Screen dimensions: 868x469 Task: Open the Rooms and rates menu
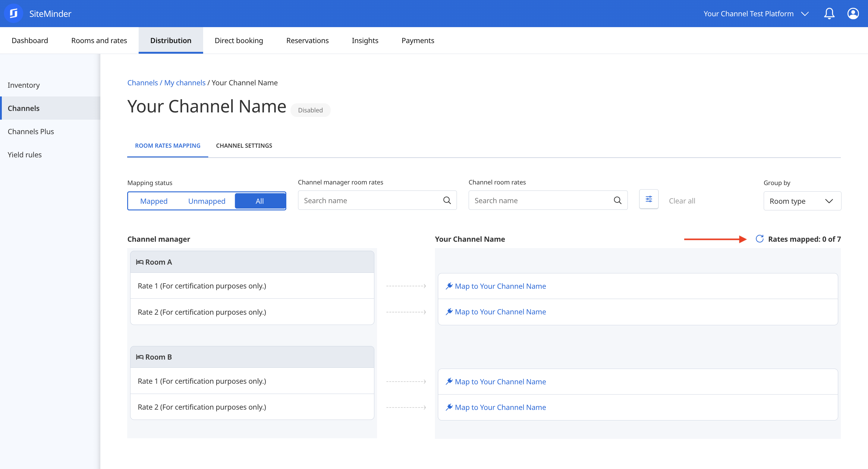(99, 40)
